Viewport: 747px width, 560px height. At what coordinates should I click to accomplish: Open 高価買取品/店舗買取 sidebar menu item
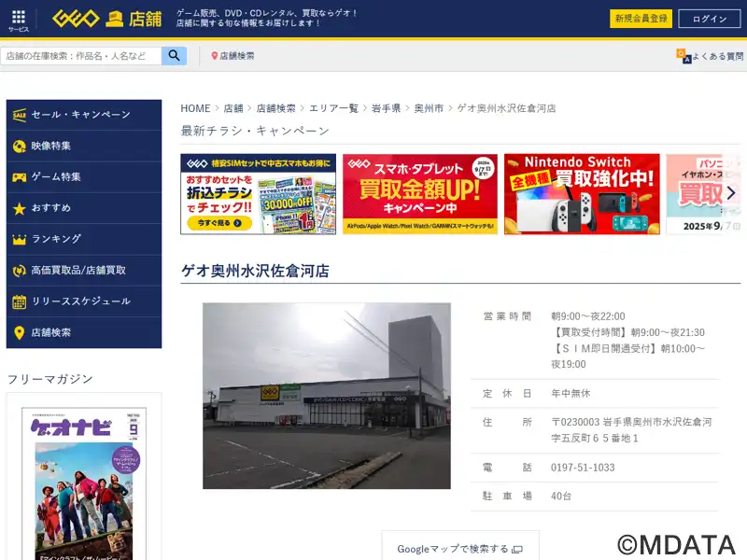[x=84, y=271]
